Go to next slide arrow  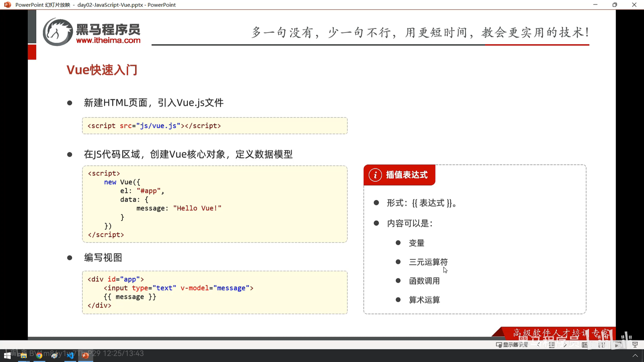(565, 345)
